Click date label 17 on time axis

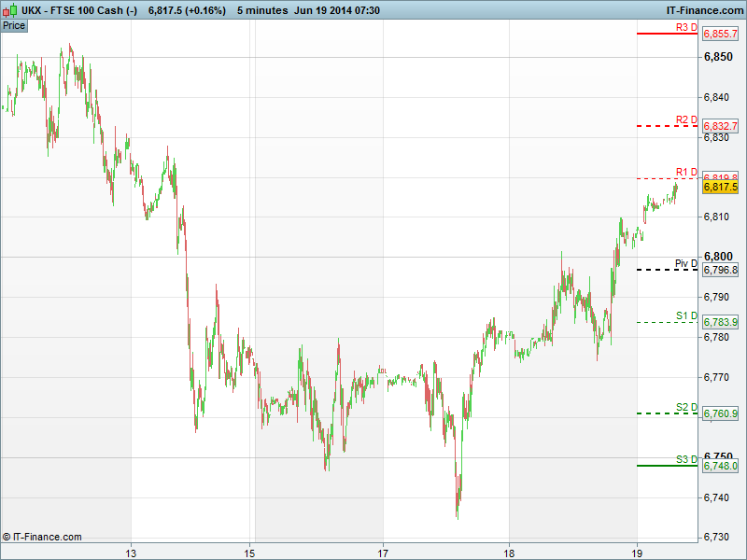tap(384, 550)
